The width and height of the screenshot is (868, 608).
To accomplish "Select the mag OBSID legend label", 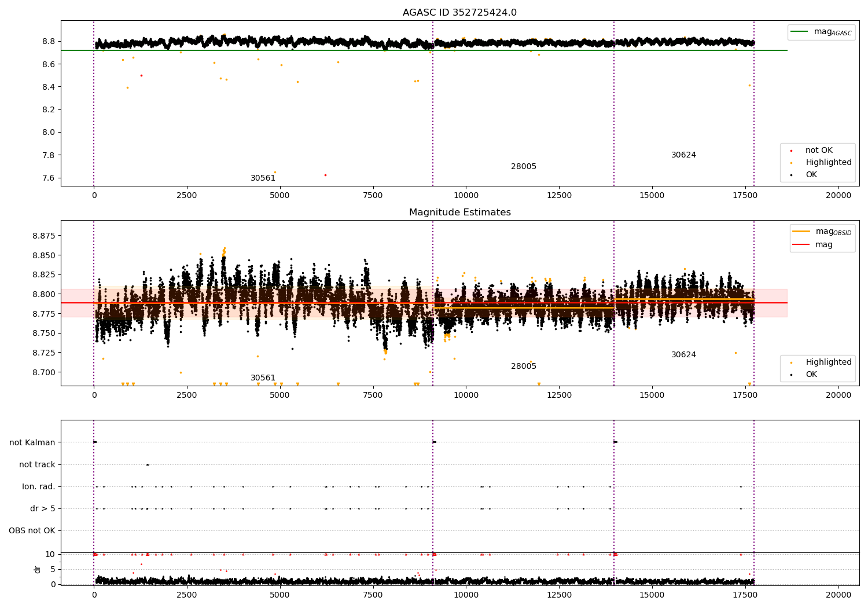I will [x=833, y=232].
